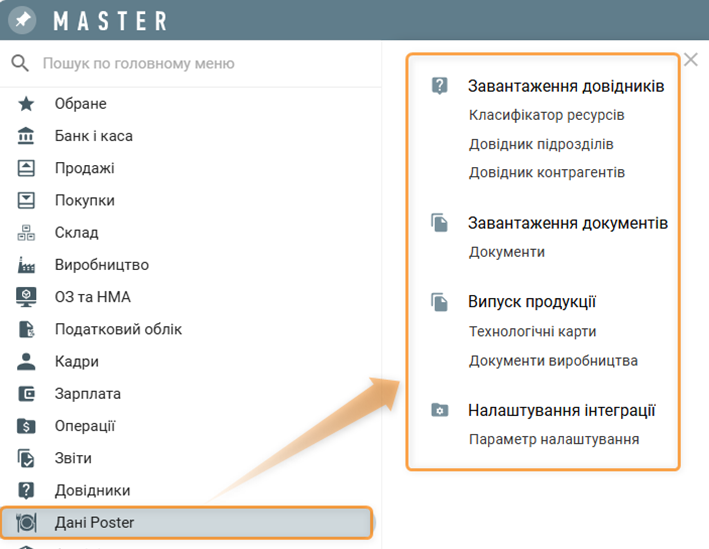Viewport: 709px width, 549px height.
Task: Click the plate icon beside Дані Poster
Action: 26,523
